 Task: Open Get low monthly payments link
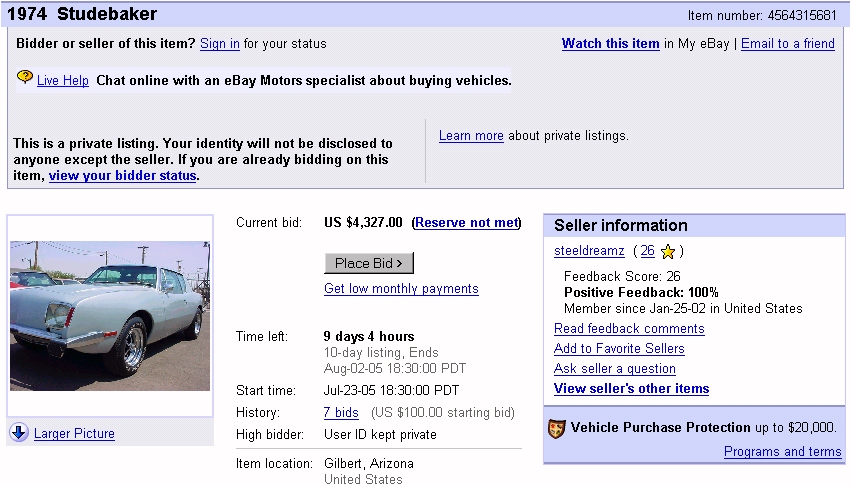pyautogui.click(x=401, y=289)
